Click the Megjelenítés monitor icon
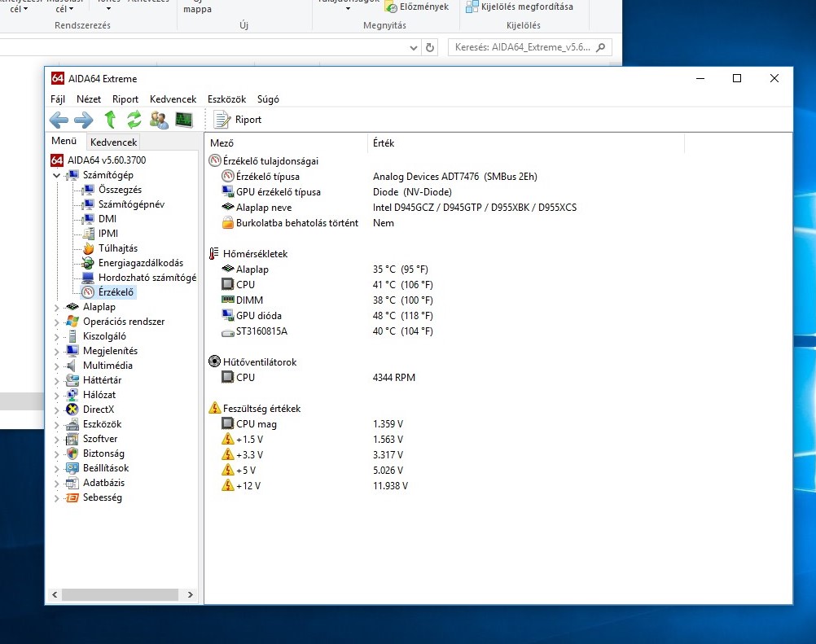816x644 pixels. (72, 351)
